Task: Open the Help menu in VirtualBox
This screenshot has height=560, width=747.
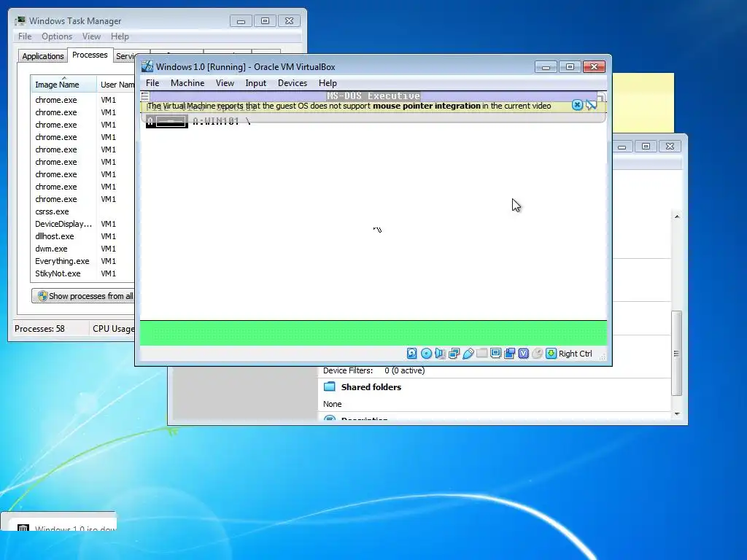Action: click(x=328, y=83)
